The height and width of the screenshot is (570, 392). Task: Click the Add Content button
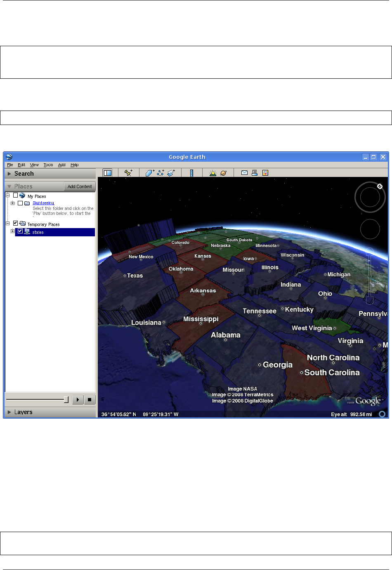click(x=80, y=186)
